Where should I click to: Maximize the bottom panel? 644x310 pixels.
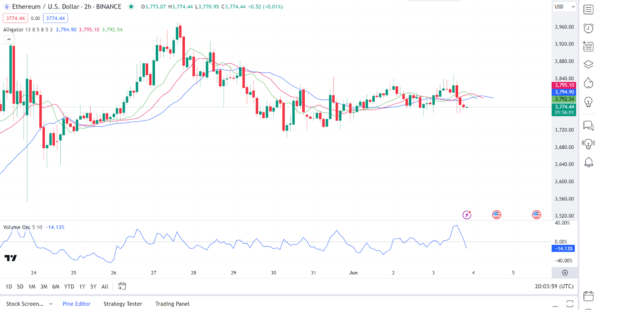(570, 304)
